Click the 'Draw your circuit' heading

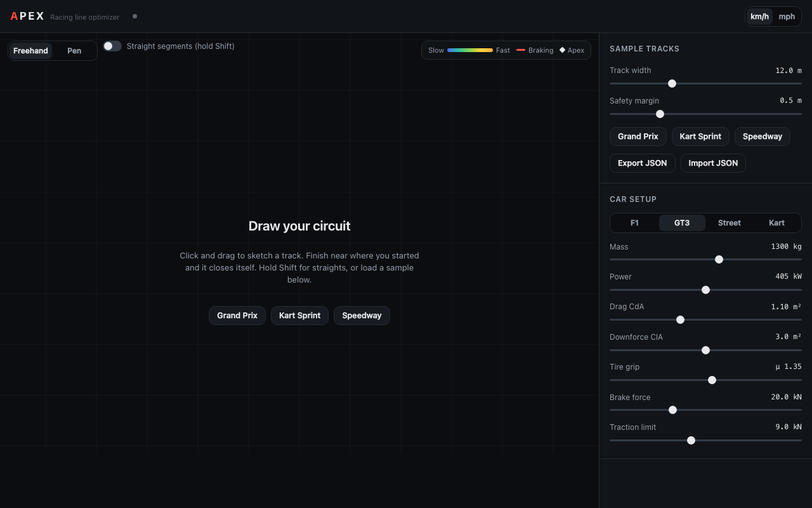299,226
